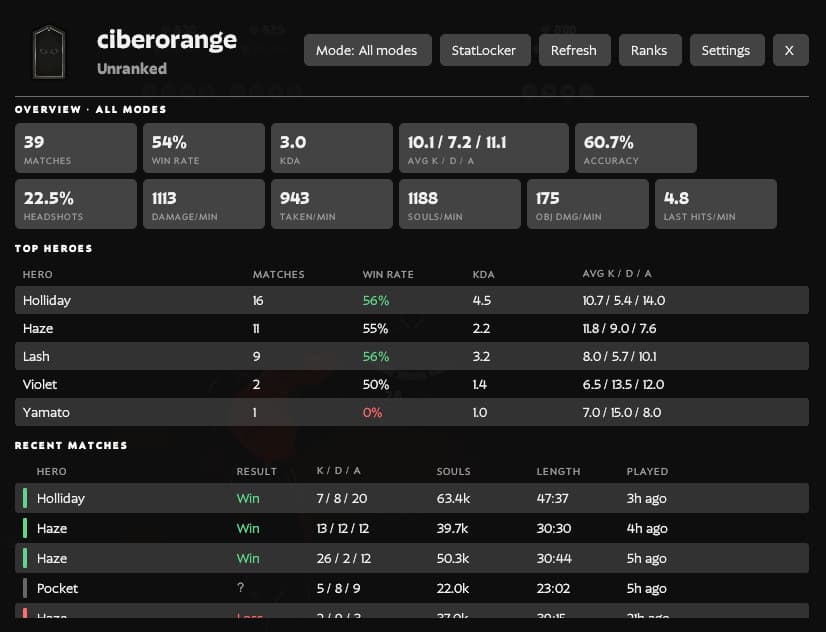826x632 pixels.
Task: Click the 175 Obj Dmg/Min card
Action: (588, 204)
